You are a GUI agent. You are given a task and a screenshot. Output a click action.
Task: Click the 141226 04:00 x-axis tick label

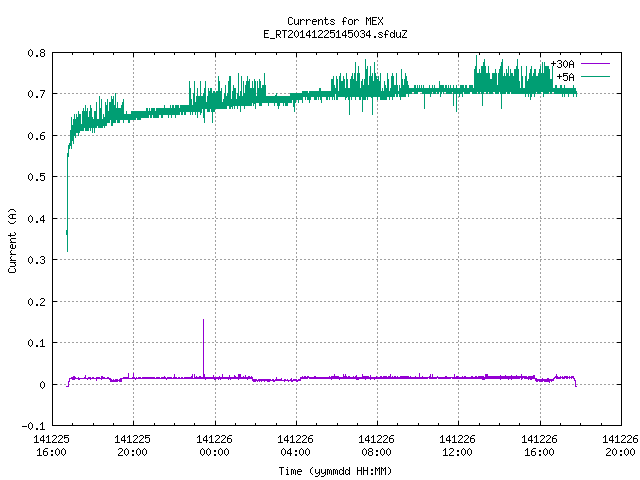tap(296, 446)
